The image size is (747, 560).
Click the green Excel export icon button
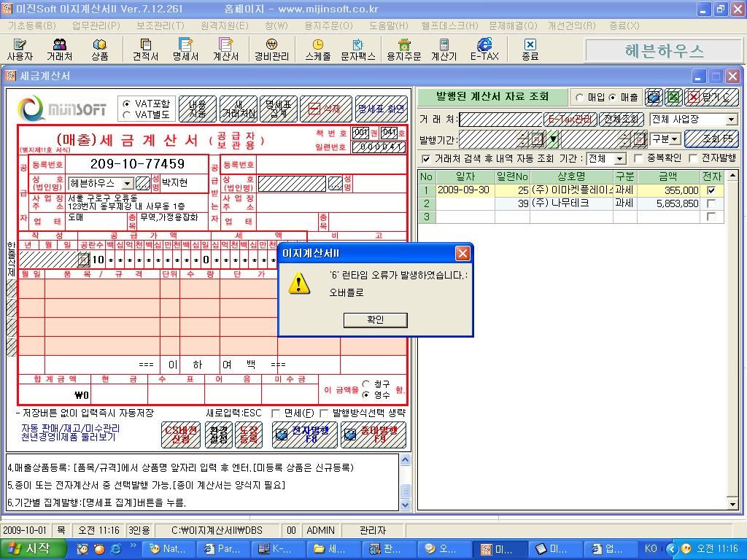tap(673, 97)
